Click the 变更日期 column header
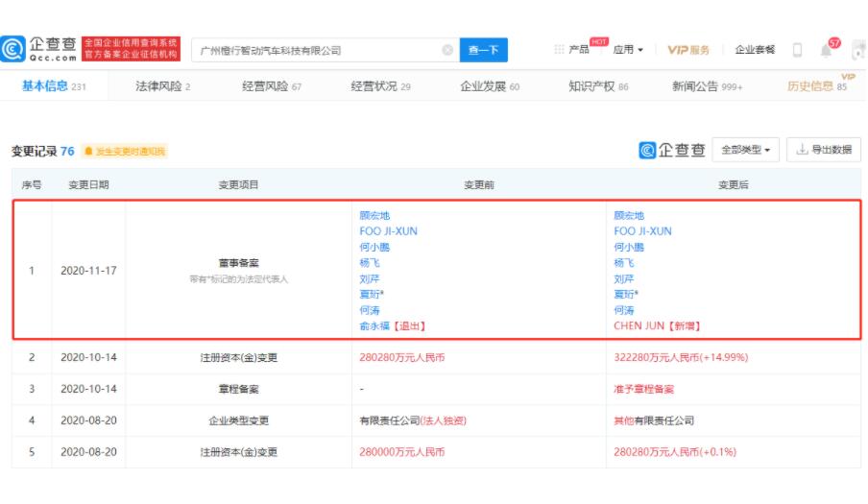The image size is (868, 504). [x=88, y=184]
